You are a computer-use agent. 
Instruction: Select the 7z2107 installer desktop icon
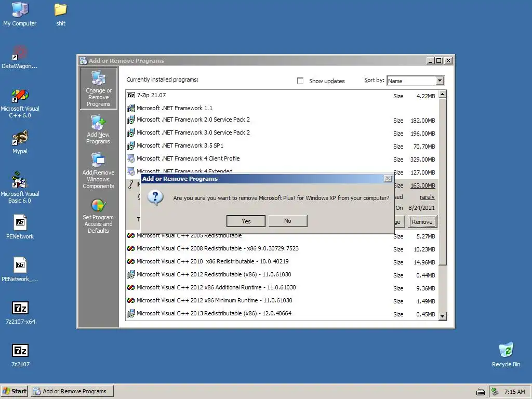pos(20,355)
